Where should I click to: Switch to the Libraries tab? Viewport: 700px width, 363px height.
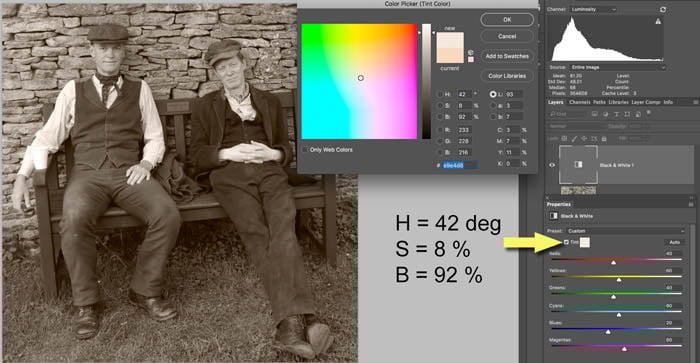pyautogui.click(x=618, y=102)
